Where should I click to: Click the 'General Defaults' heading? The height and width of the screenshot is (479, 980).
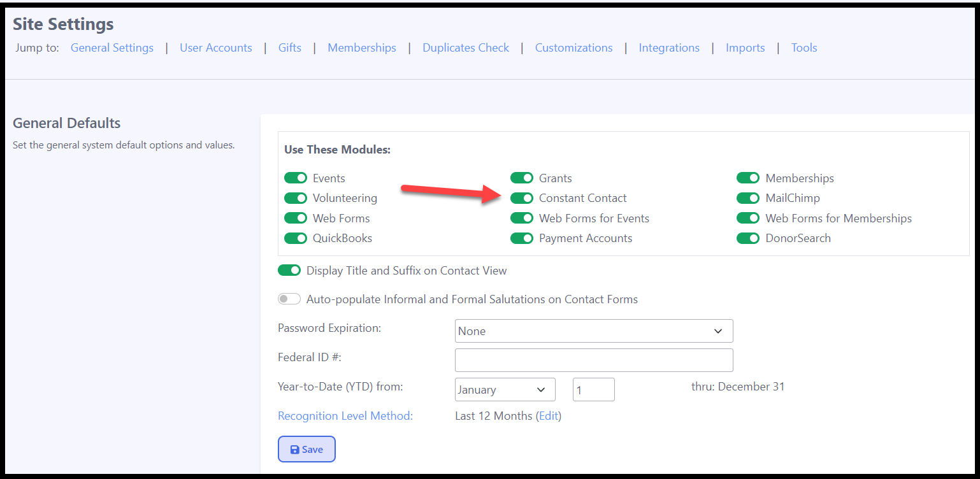tap(67, 123)
